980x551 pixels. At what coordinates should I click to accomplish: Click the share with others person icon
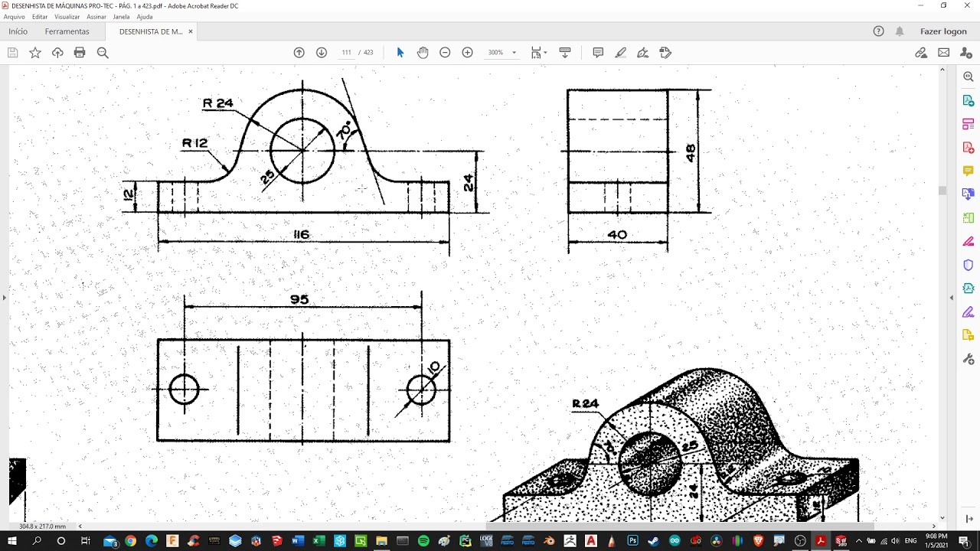965,53
